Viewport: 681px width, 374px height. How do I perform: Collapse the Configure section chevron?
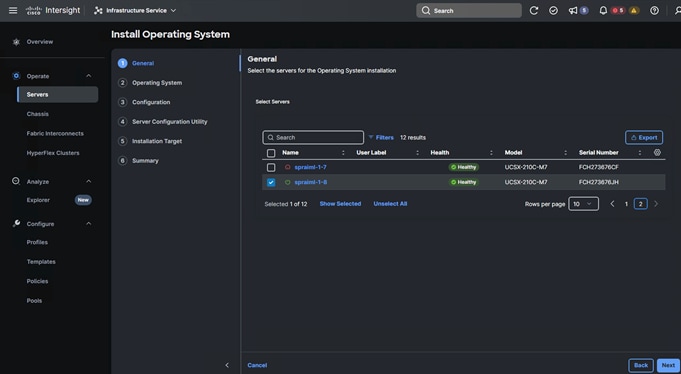[89, 223]
